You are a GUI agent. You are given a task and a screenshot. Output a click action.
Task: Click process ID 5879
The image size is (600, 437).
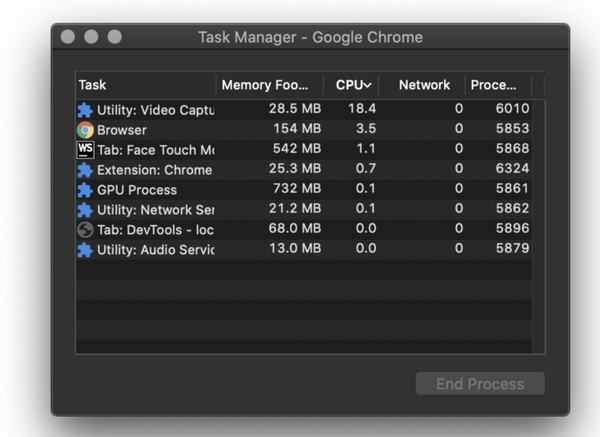pos(512,248)
